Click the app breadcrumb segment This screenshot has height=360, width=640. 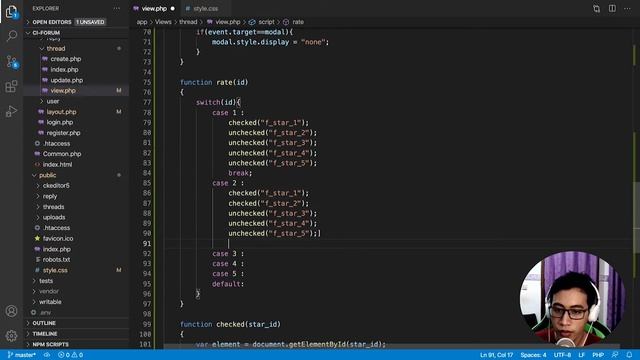[x=142, y=22]
